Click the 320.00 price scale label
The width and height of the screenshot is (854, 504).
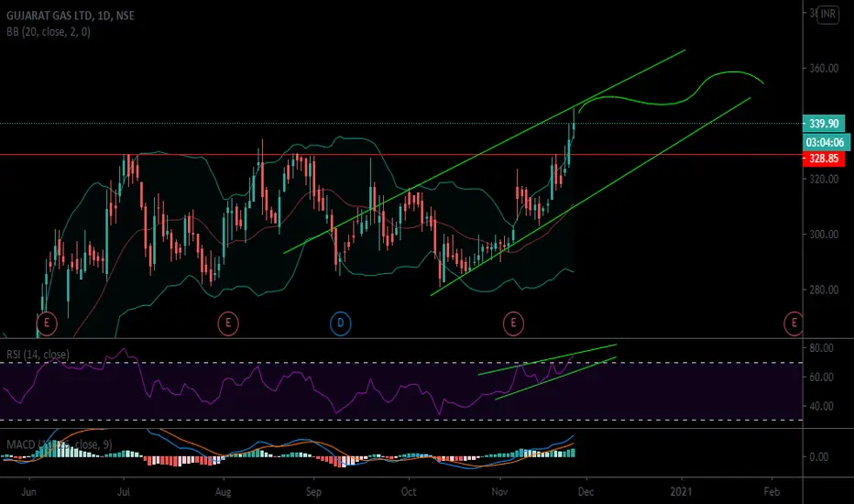[824, 180]
